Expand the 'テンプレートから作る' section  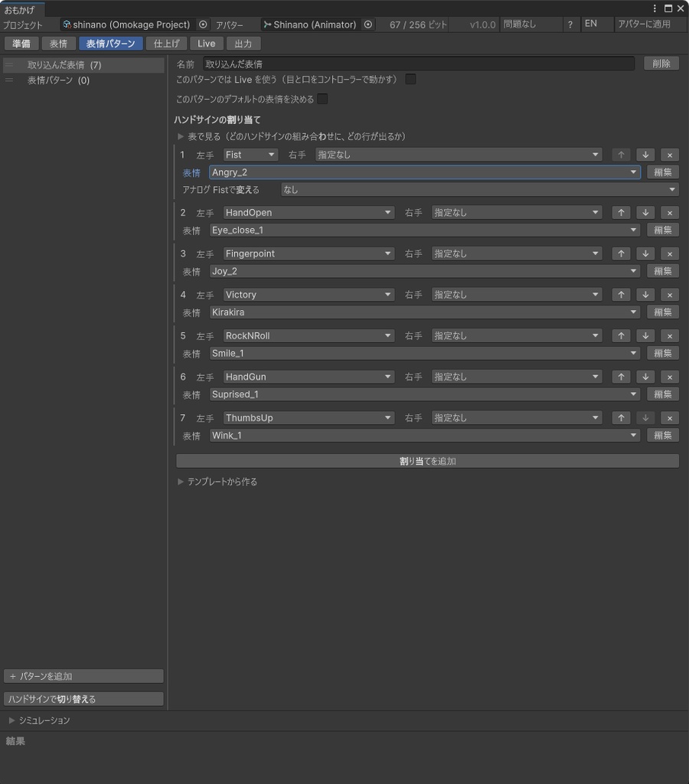click(x=181, y=482)
